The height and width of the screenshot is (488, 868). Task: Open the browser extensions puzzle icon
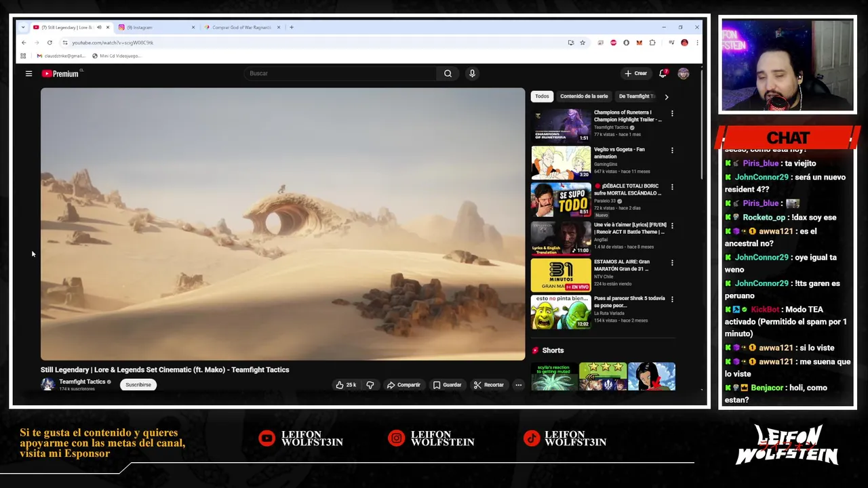[x=652, y=43]
